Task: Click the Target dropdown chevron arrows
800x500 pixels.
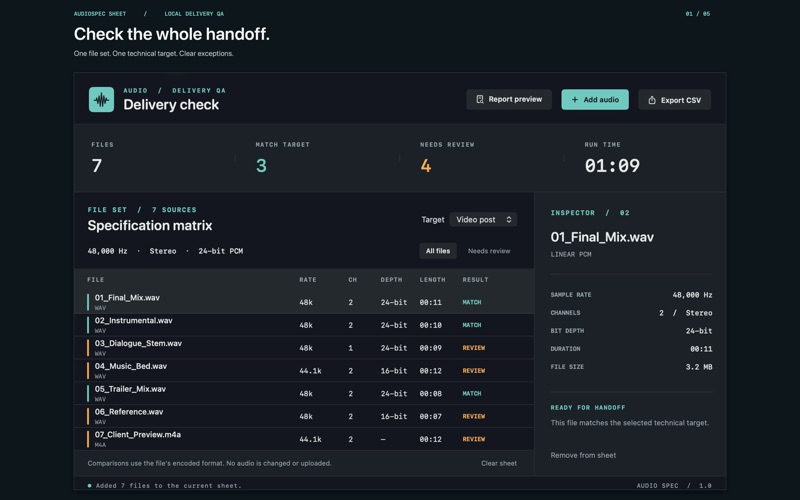Action: [509, 219]
